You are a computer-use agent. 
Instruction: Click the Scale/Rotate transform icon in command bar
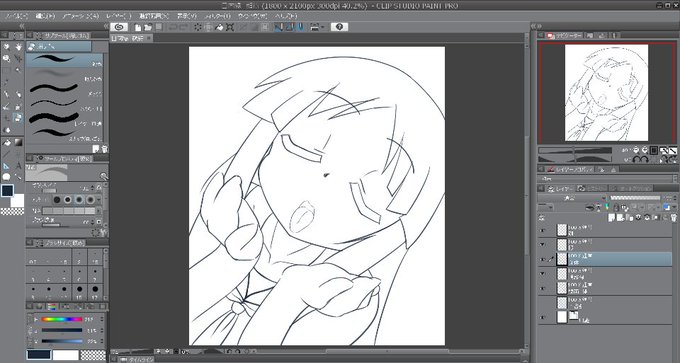230,27
